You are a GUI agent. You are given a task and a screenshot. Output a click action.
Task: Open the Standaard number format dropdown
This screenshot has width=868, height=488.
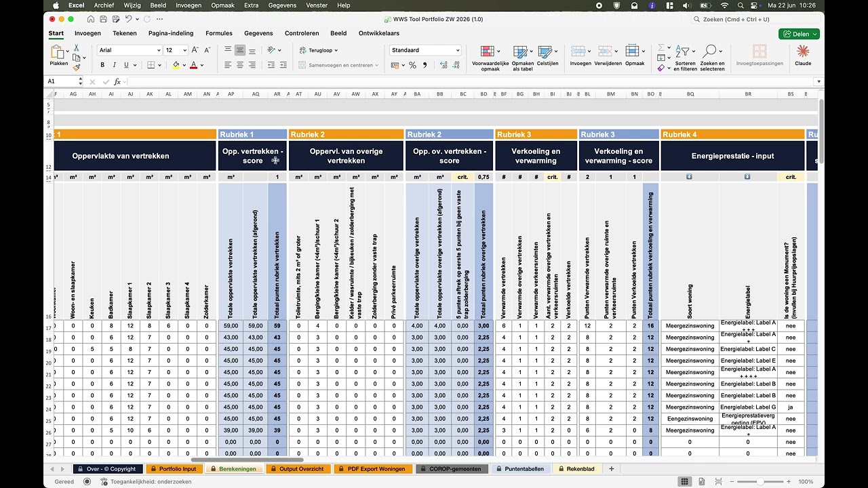click(x=458, y=50)
